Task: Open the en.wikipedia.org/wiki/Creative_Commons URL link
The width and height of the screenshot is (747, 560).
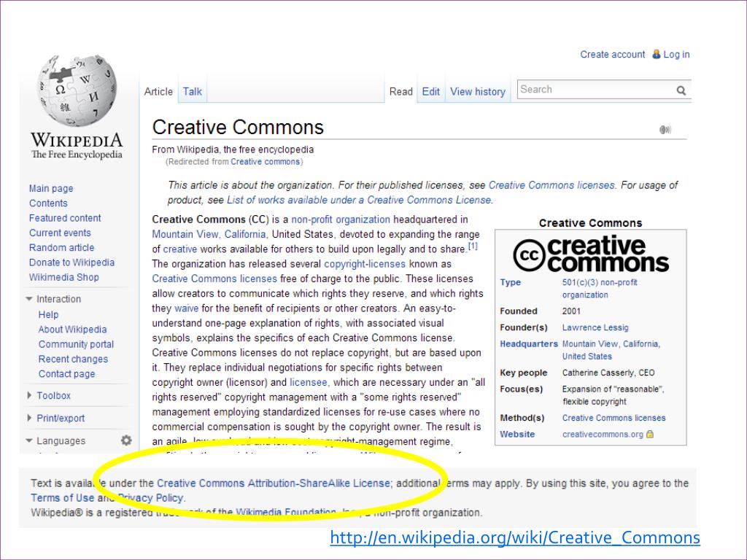Action: click(515, 537)
